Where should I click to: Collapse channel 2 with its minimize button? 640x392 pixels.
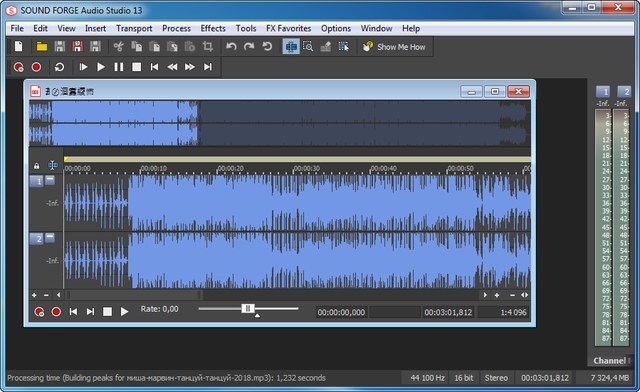pyautogui.click(x=50, y=237)
